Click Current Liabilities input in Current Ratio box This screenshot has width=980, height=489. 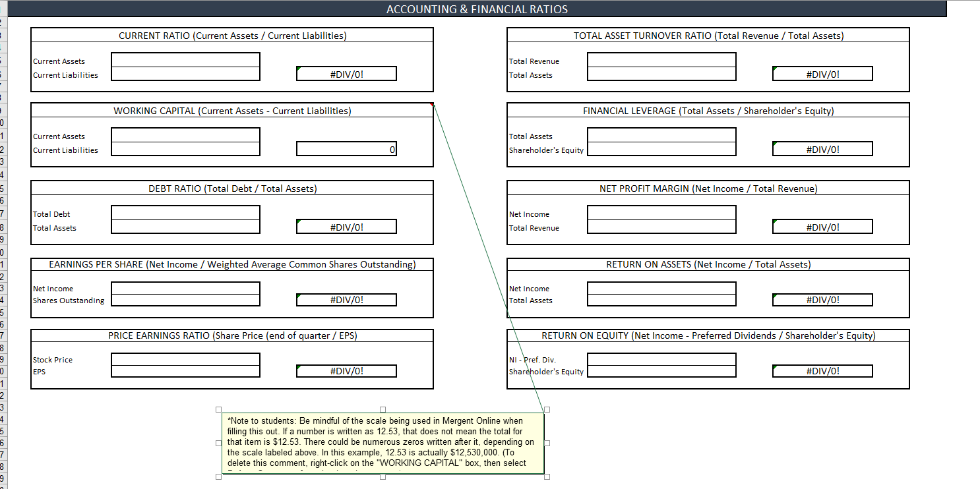[x=185, y=74]
